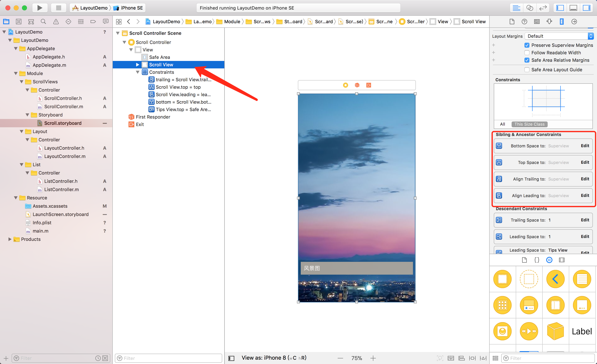This screenshot has height=364, width=597.
Task: Uncheck Preserve Superview Margins
Action: pos(527,45)
